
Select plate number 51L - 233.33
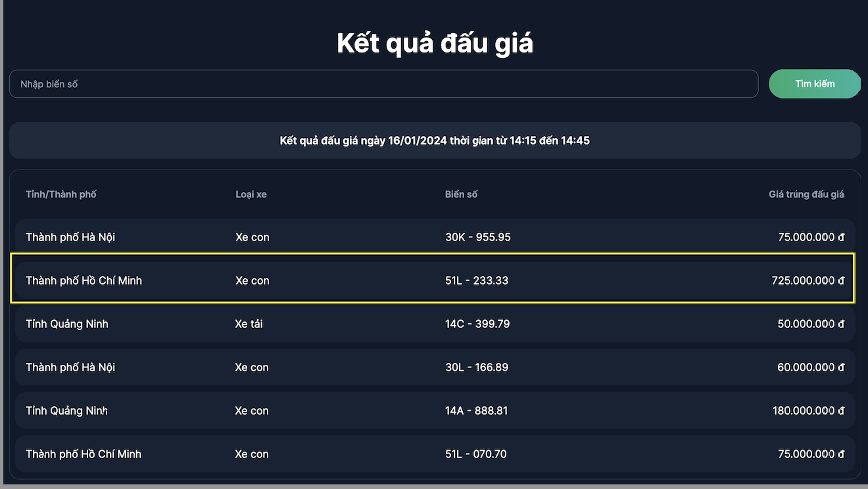click(x=477, y=281)
